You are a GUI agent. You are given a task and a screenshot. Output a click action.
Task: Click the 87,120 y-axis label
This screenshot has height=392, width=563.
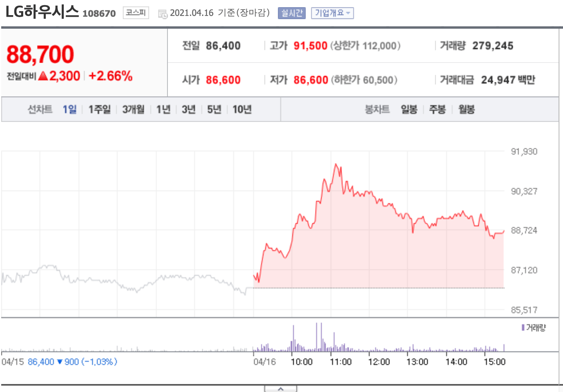(x=524, y=270)
